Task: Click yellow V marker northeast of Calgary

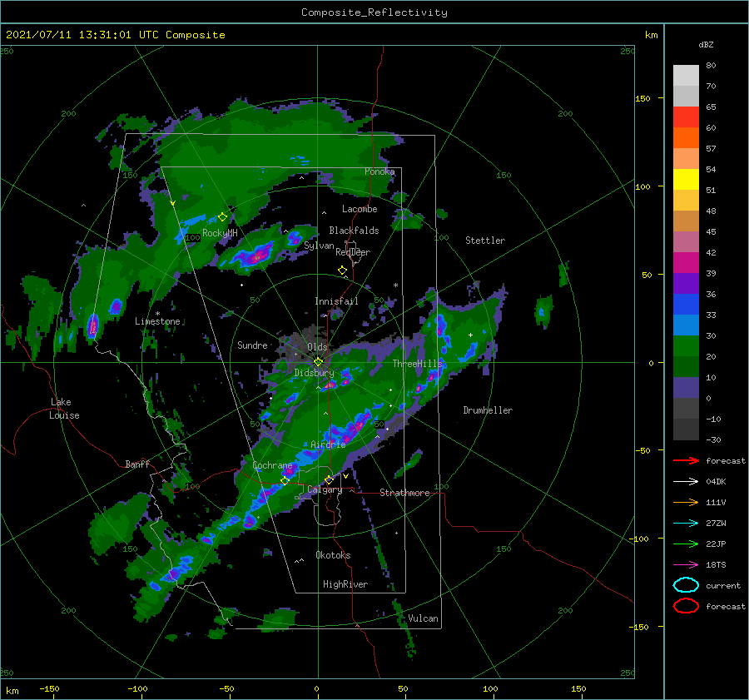Action: [x=345, y=476]
